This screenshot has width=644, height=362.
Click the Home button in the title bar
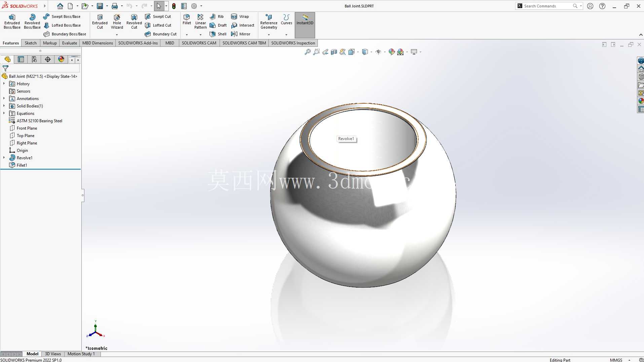click(60, 6)
